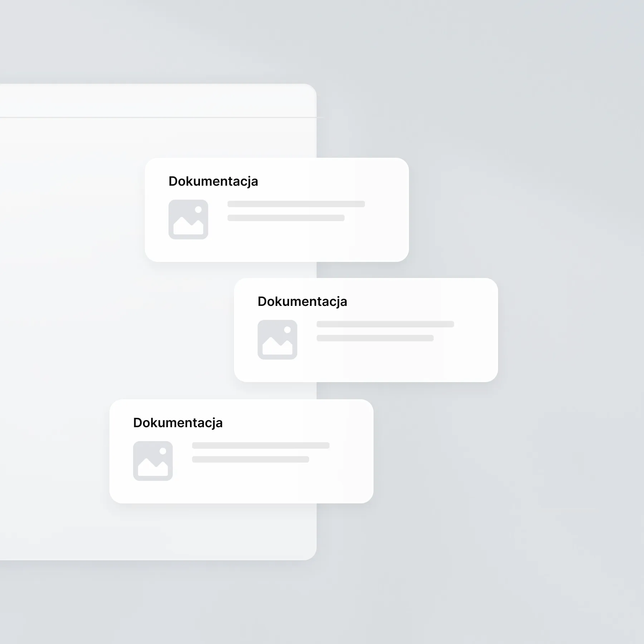Click the middle card's first gray text line
Image resolution: width=644 pixels, height=644 pixels.
(x=385, y=324)
